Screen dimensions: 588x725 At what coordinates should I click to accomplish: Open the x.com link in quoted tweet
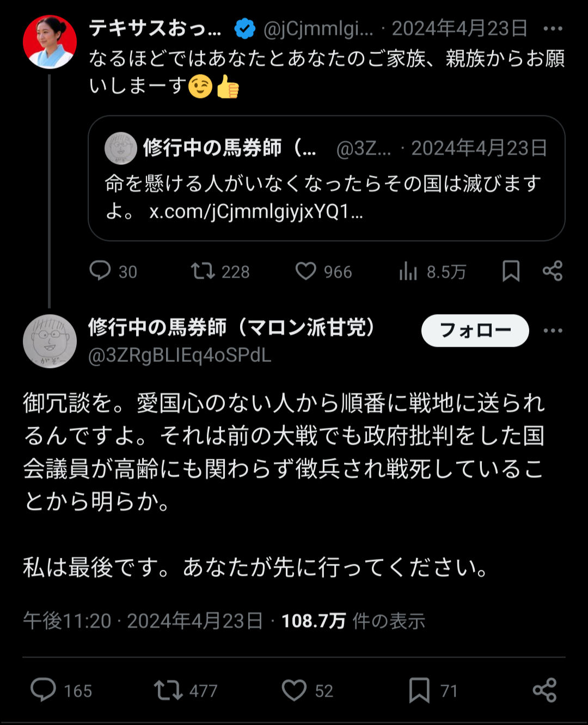[x=256, y=212]
